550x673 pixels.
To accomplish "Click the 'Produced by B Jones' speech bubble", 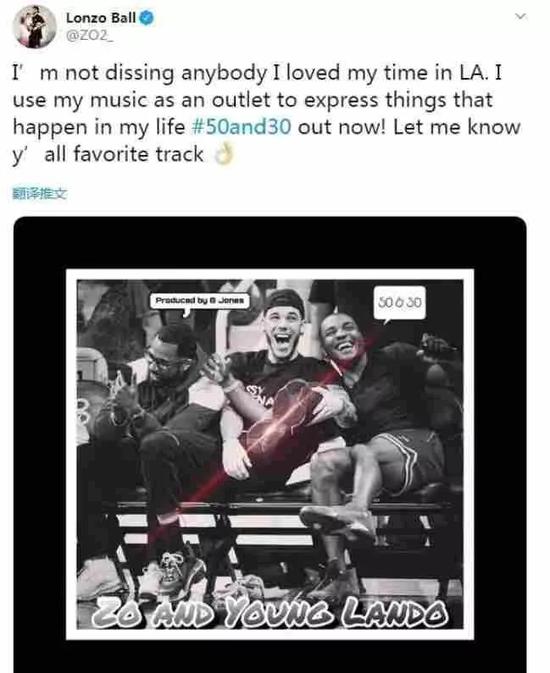I will pyautogui.click(x=200, y=301).
